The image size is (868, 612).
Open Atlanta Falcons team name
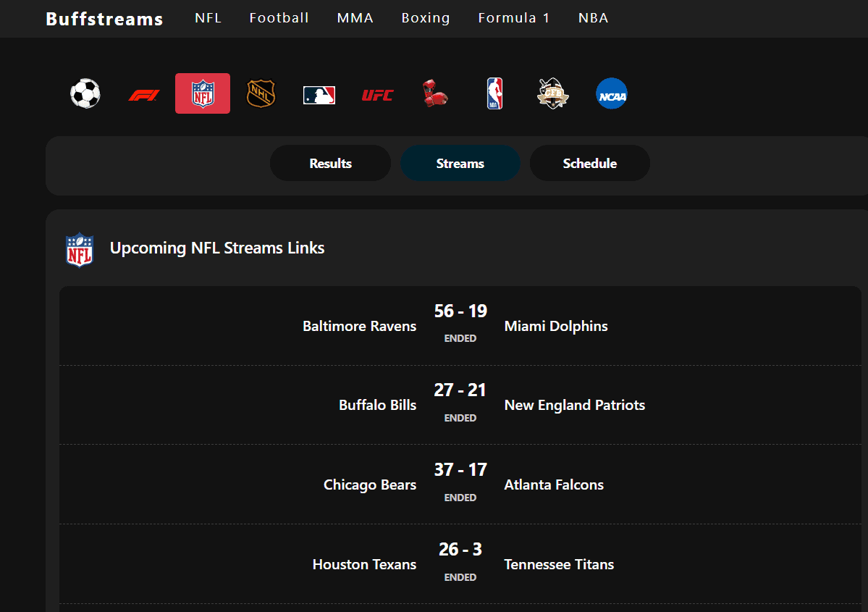click(554, 485)
